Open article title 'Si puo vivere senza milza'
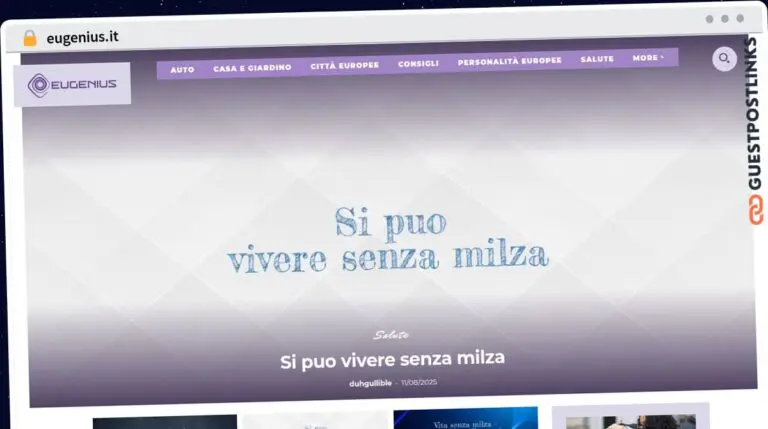The width and height of the screenshot is (768, 429). click(x=392, y=360)
